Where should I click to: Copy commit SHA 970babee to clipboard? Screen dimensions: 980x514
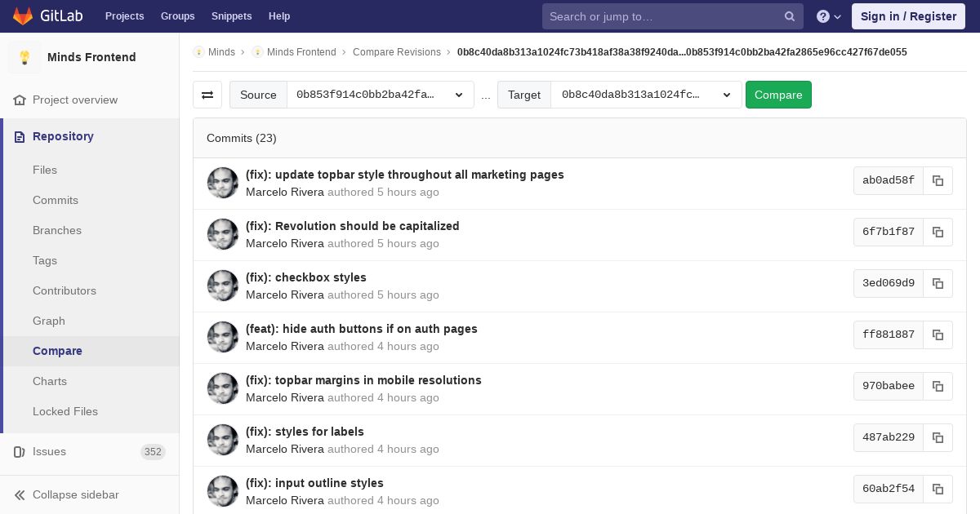(x=938, y=386)
